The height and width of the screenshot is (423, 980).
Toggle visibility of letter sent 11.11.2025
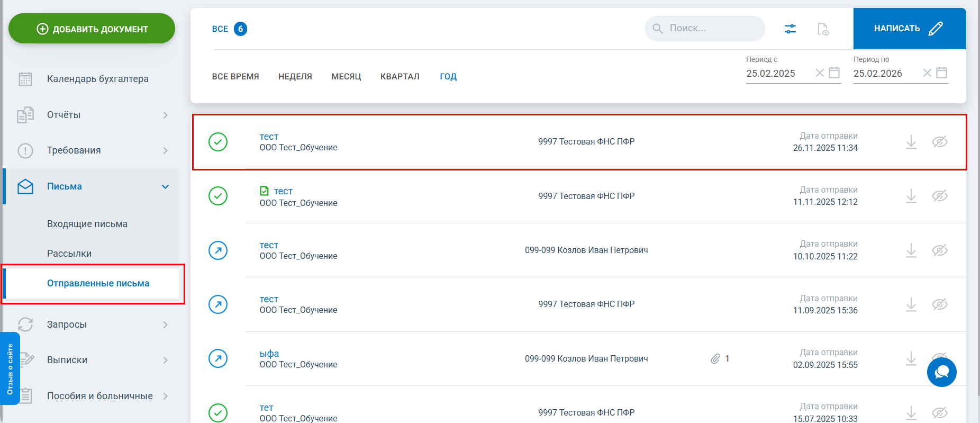[x=939, y=196]
